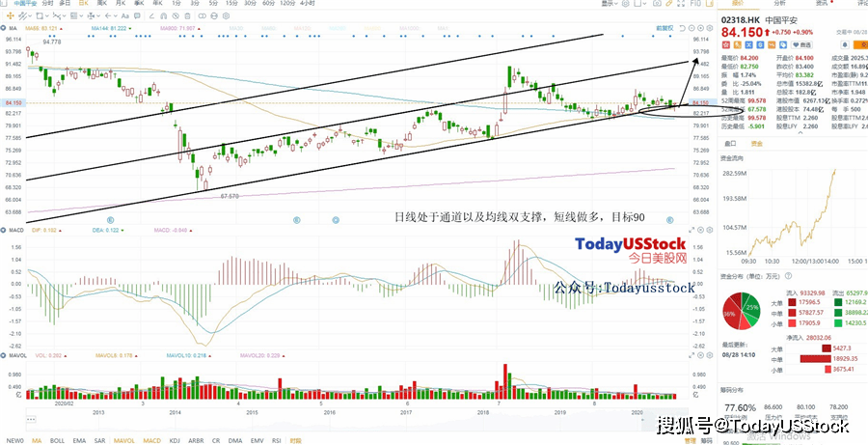Select the angle measurement tool
The image size is (868, 445).
pyautogui.click(x=151, y=16)
